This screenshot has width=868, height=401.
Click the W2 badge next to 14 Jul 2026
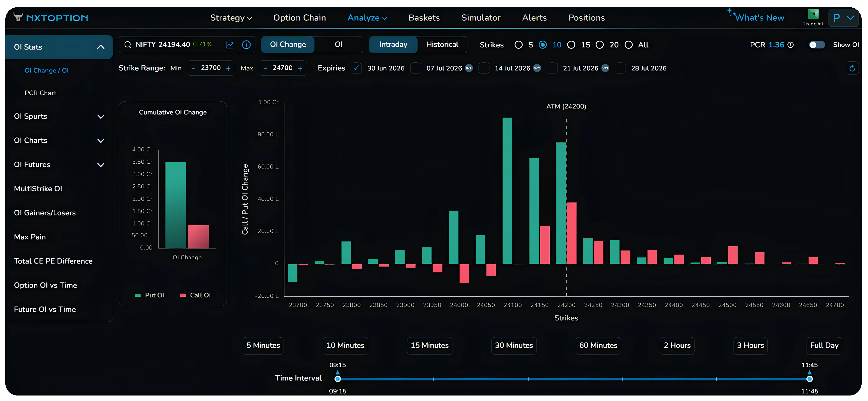pyautogui.click(x=537, y=68)
